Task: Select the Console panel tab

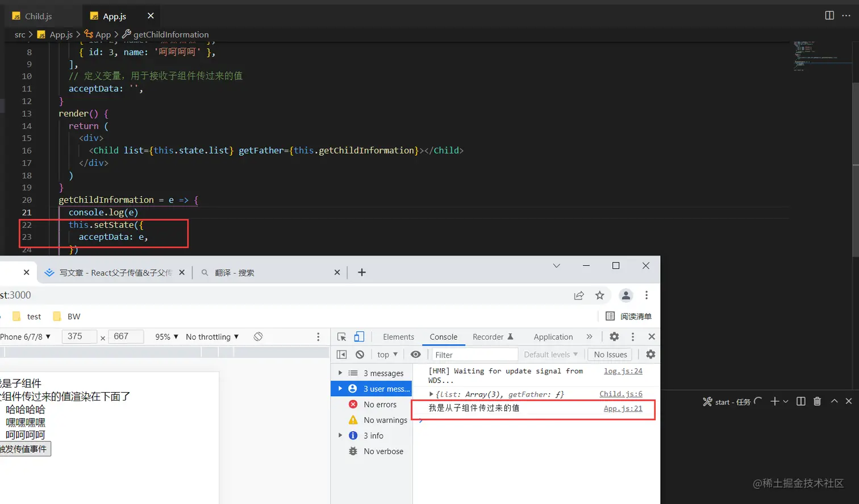Action: click(444, 337)
